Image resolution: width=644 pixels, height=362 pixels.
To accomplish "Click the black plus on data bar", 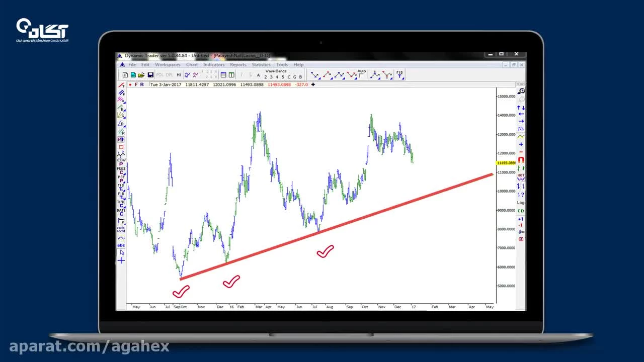I will [x=313, y=84].
